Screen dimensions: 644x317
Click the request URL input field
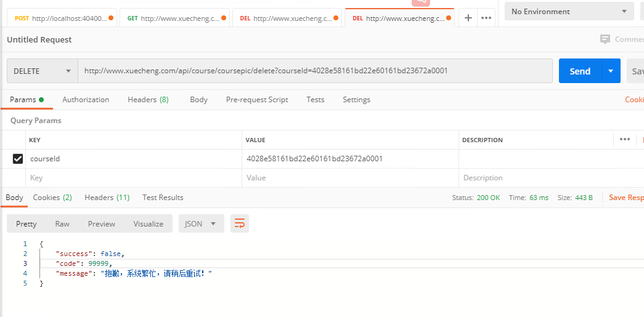pos(315,71)
